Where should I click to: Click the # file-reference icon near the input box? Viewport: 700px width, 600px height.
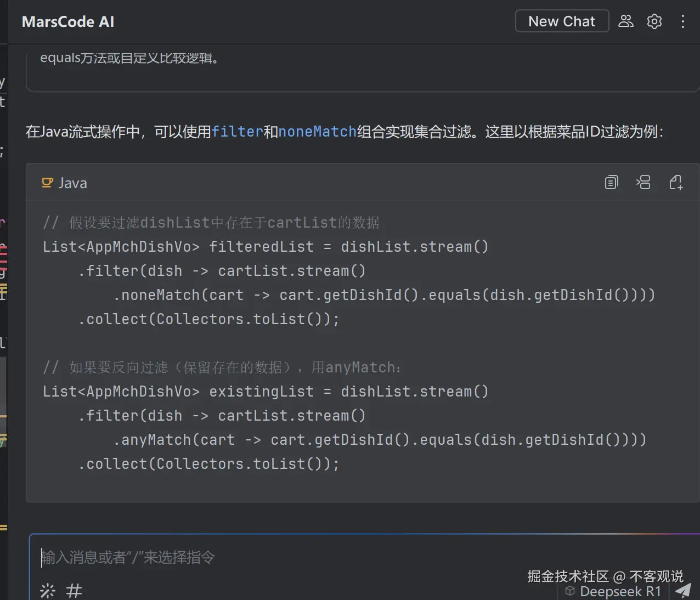[x=74, y=590]
